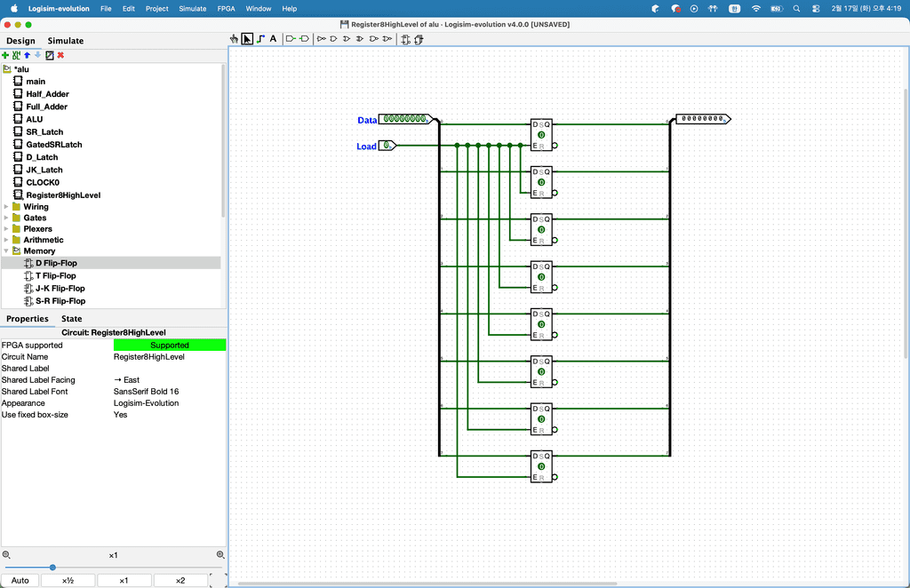Screen dimensions: 910x588
Task: Open the Appearance property dropdown
Action: (169, 403)
